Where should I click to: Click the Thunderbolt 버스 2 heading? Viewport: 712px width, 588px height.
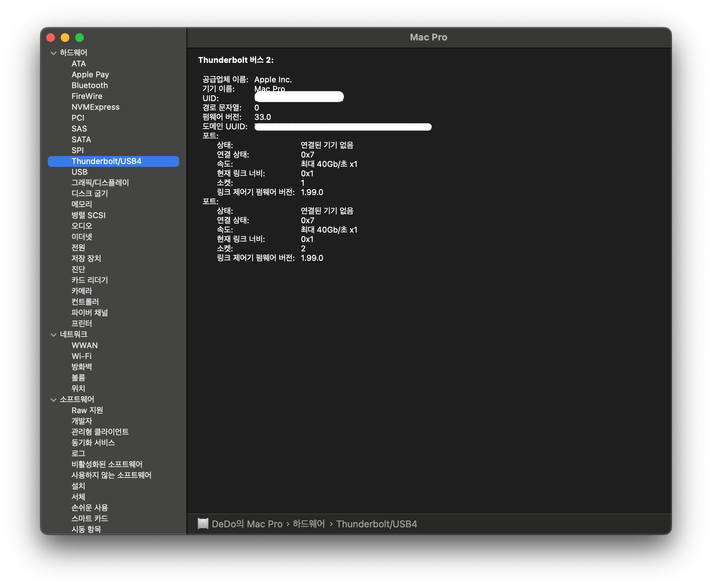[x=236, y=60]
